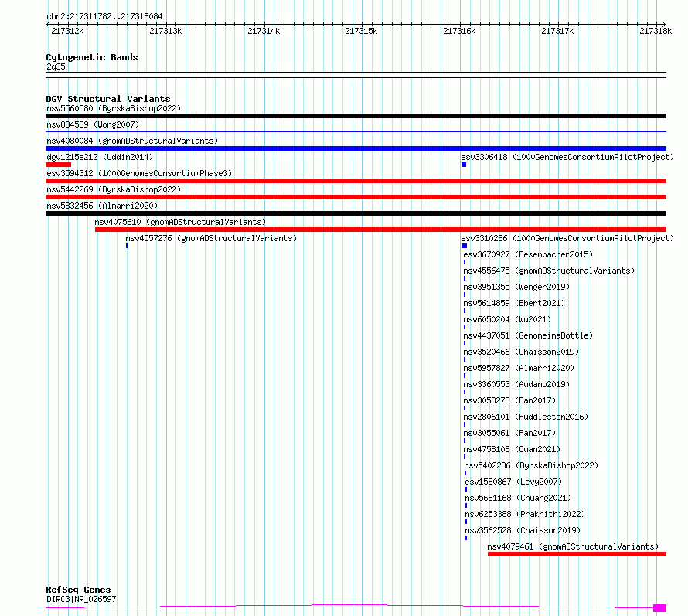This screenshot has width=688, height=616.
Task: Open nsv3951355 (Wenger2019) variant
Action: pos(516,287)
